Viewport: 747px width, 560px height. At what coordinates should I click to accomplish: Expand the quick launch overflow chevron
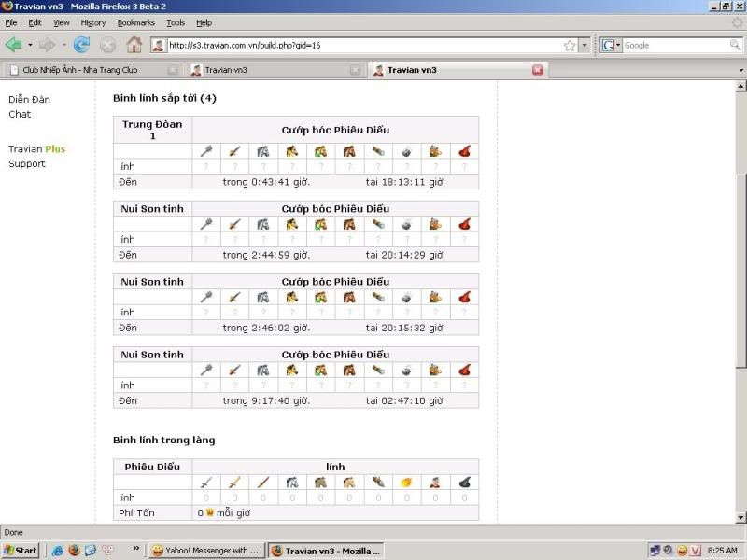135,548
